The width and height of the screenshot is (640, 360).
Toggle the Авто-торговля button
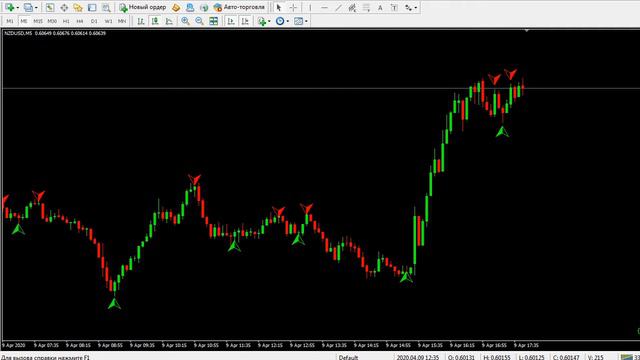click(x=240, y=7)
